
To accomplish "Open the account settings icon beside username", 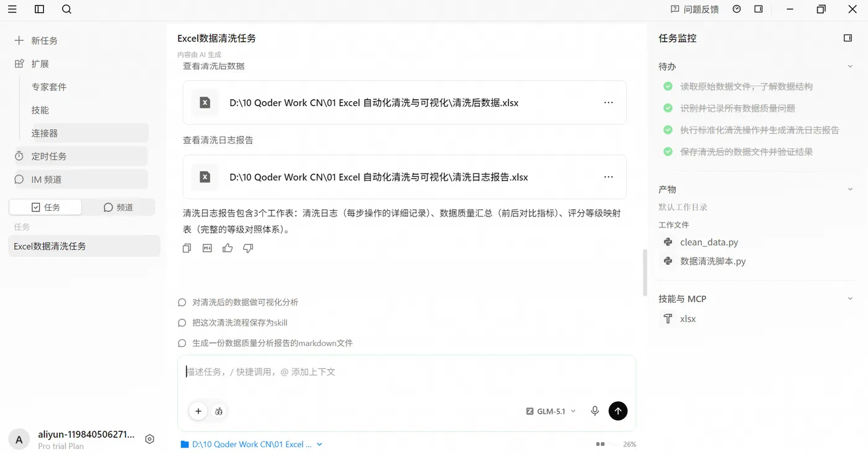I will (149, 439).
